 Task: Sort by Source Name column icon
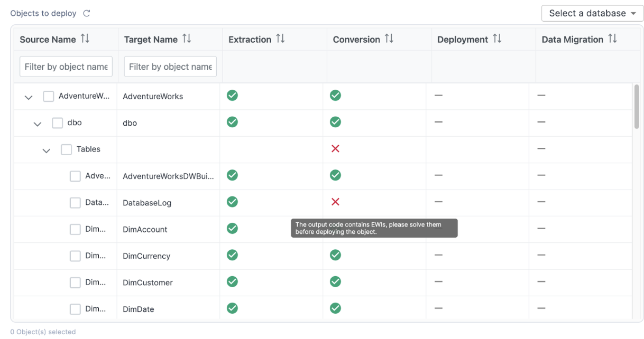pos(85,39)
